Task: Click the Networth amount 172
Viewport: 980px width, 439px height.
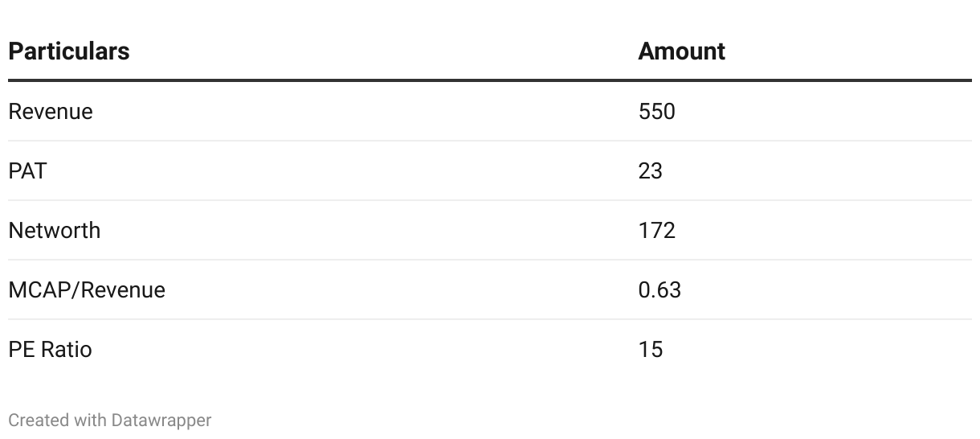Action: coord(656,230)
